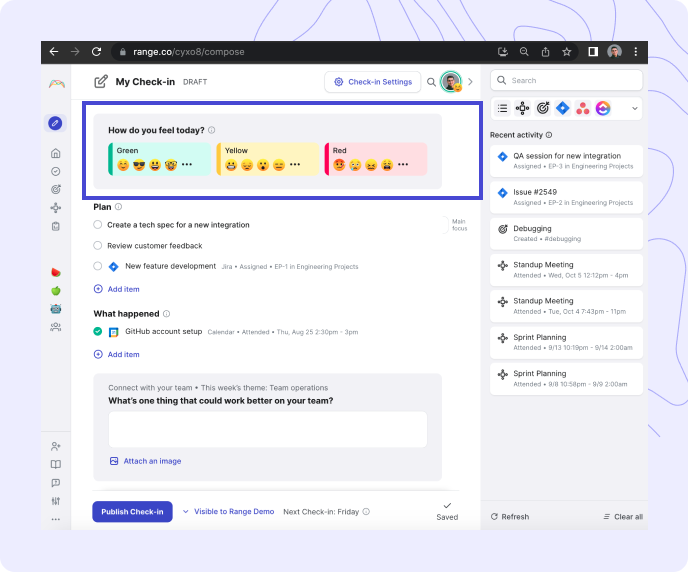The height and width of the screenshot is (572, 688).
Task: Click the install app icon in the browser bar
Action: [503, 52]
